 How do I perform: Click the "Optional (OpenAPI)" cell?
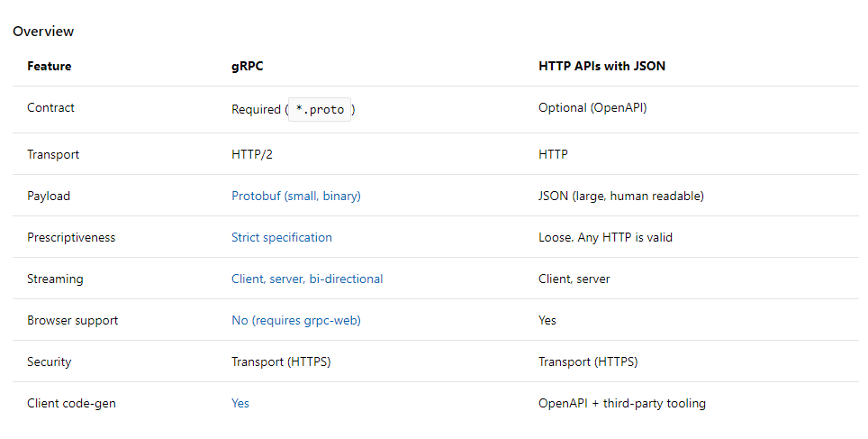[592, 107]
